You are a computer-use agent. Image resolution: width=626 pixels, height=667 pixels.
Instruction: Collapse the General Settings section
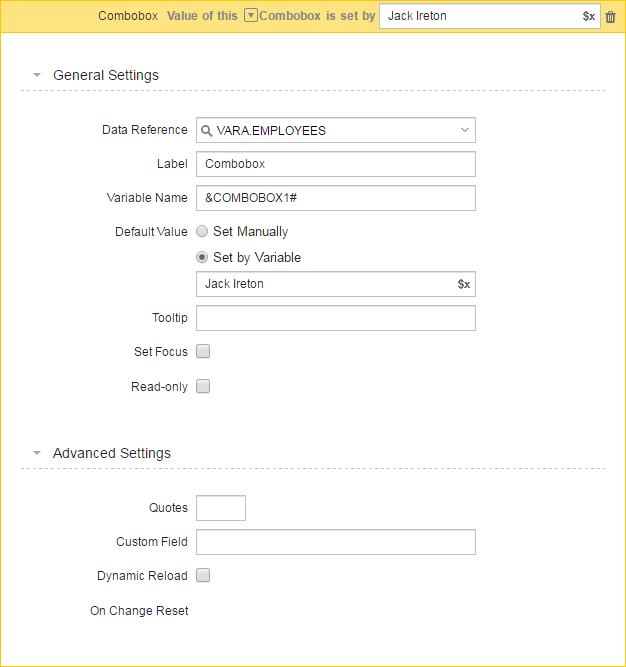pyautogui.click(x=37, y=75)
